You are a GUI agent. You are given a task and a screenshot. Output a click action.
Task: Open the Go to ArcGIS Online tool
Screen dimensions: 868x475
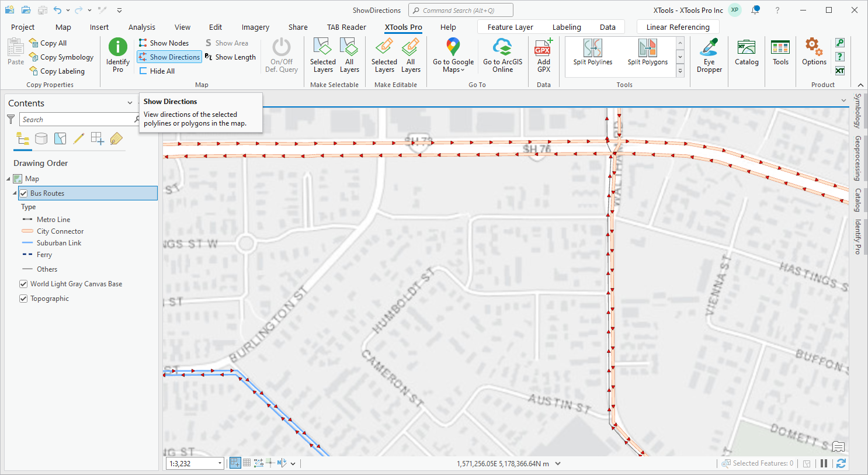click(x=502, y=54)
